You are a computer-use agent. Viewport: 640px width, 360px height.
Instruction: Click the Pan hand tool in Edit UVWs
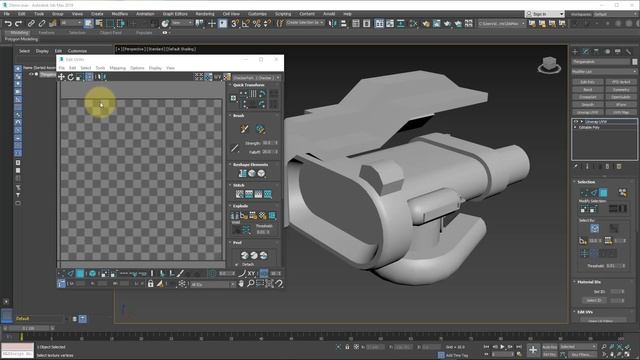click(x=241, y=283)
